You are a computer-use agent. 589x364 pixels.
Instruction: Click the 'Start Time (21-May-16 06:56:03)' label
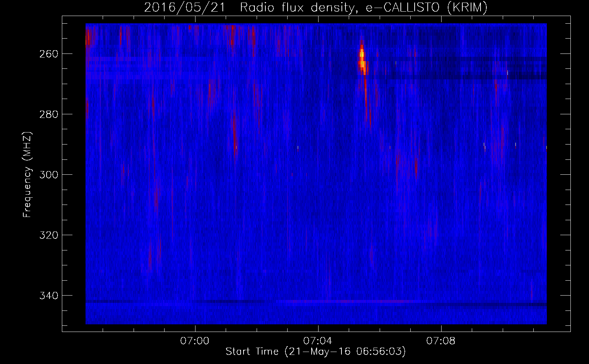[x=316, y=352]
